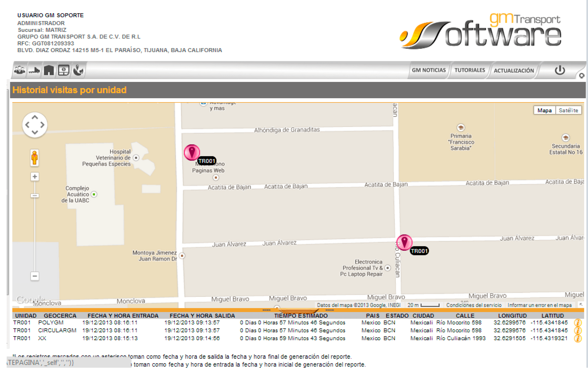The image size is (588, 369).
Task: Select the Mapa view button
Action: coord(544,110)
